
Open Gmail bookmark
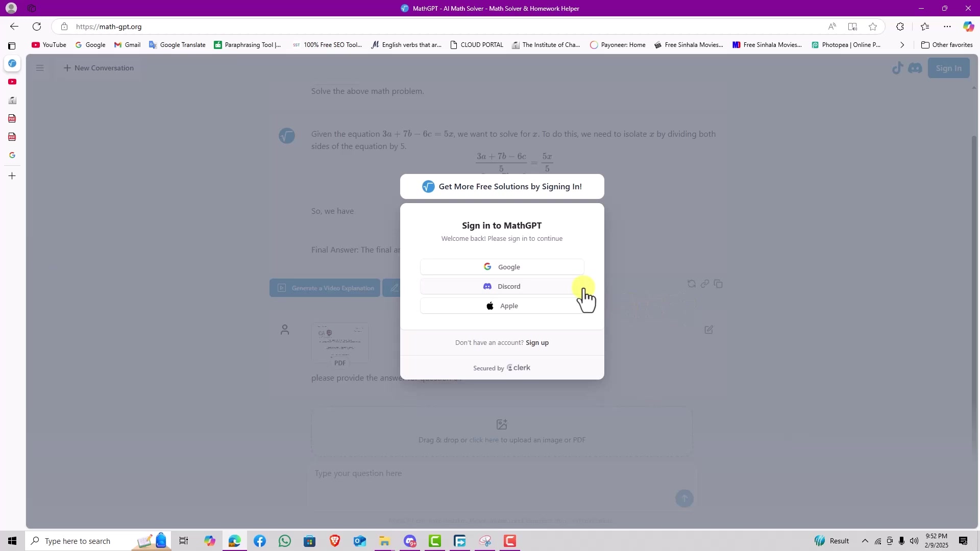click(x=127, y=45)
